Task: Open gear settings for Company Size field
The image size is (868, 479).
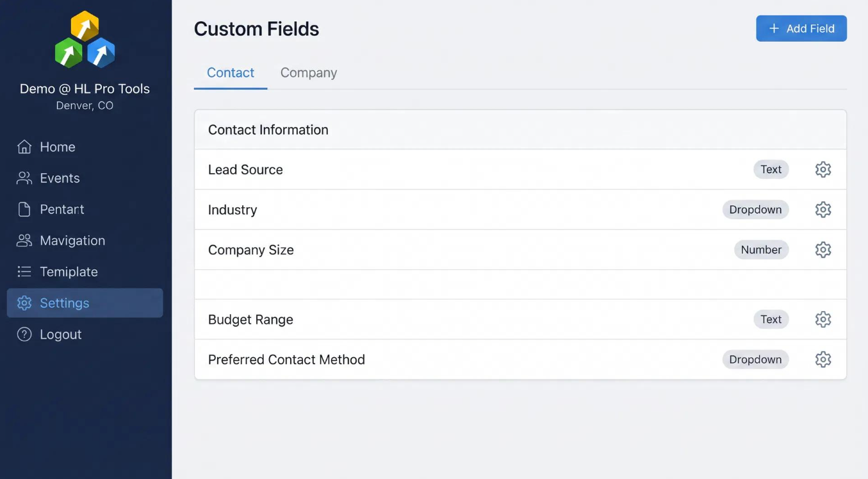Action: [823, 250]
